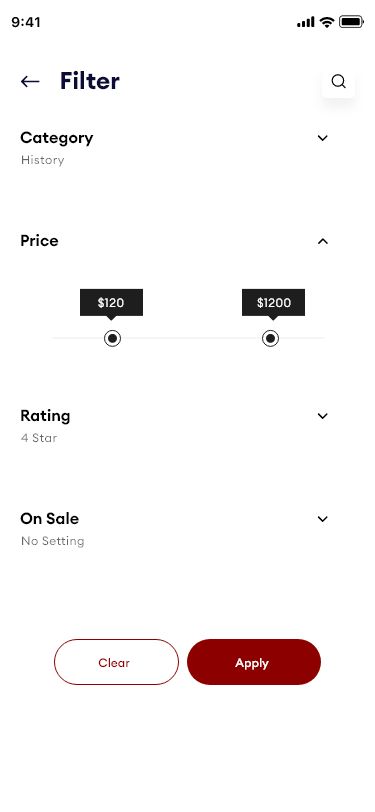Tap the No Setting sale value
This screenshot has height=812, width=375.
tap(52, 541)
